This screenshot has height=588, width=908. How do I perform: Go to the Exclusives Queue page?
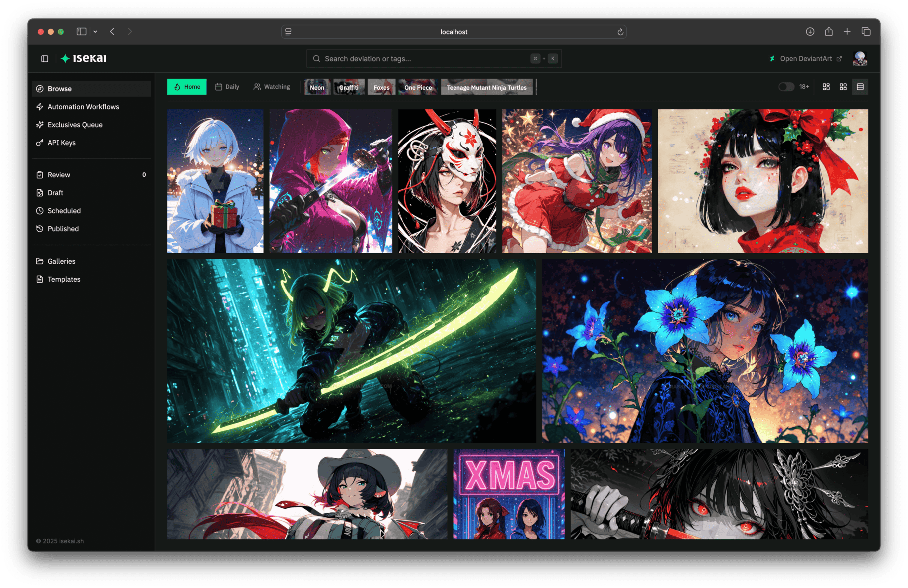pos(75,125)
